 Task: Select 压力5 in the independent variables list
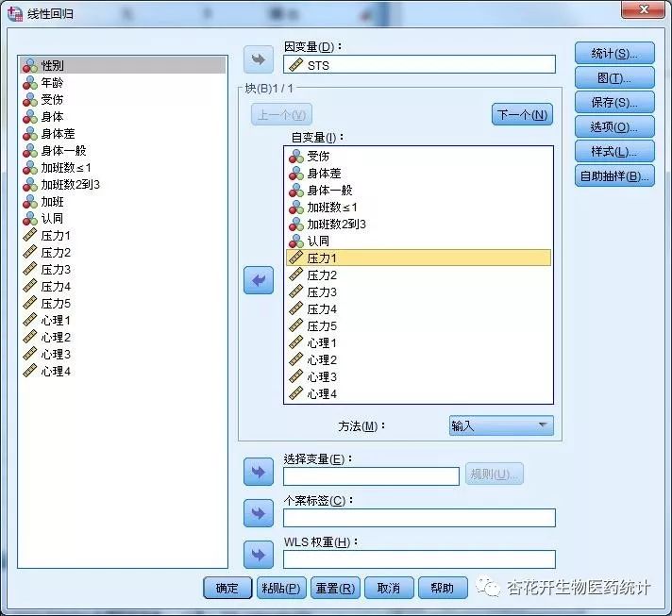pos(418,326)
